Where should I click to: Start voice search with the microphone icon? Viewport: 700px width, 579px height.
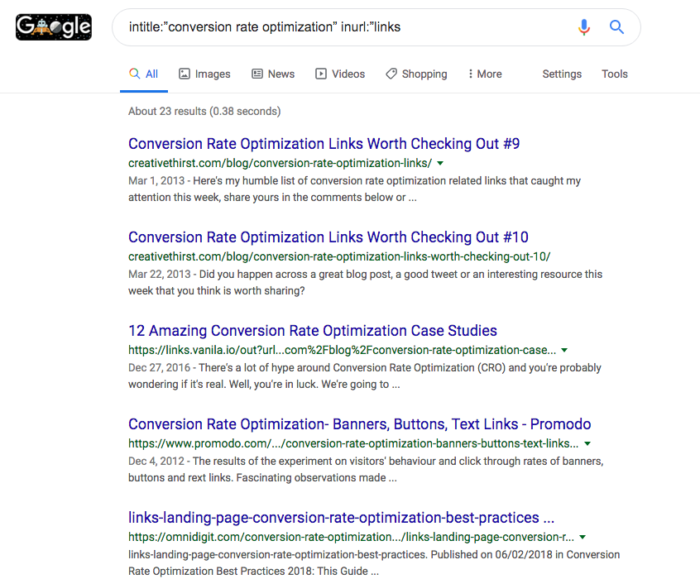pos(584,27)
